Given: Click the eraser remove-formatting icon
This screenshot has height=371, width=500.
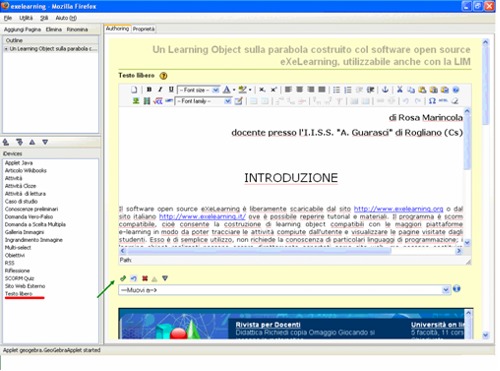Looking at the screenshot, I should click(455, 101).
